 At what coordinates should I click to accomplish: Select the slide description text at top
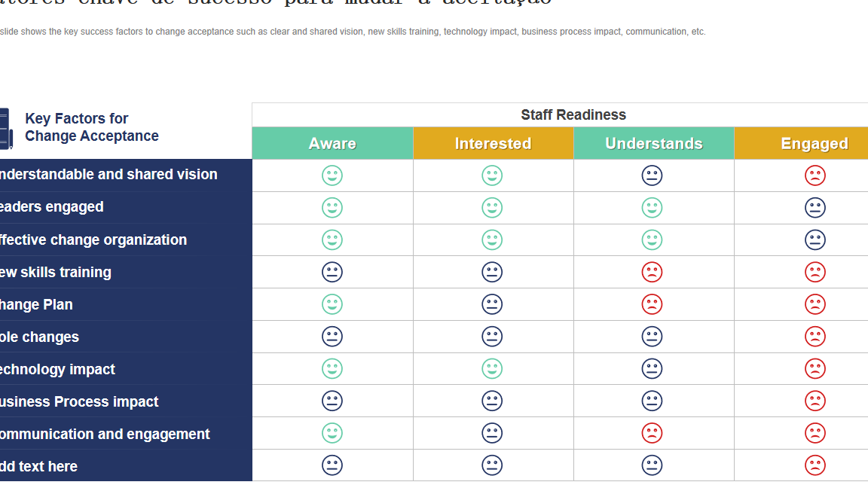353,32
